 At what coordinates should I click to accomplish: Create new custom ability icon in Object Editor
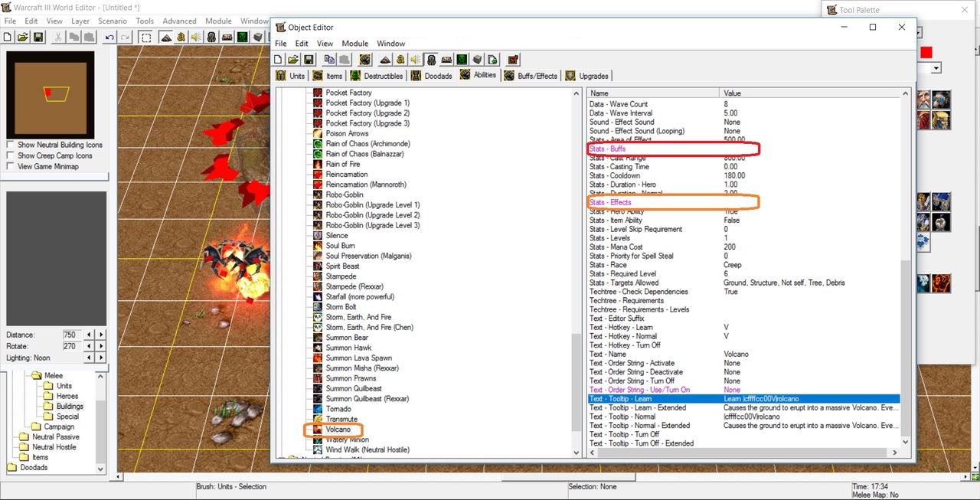[x=365, y=60]
